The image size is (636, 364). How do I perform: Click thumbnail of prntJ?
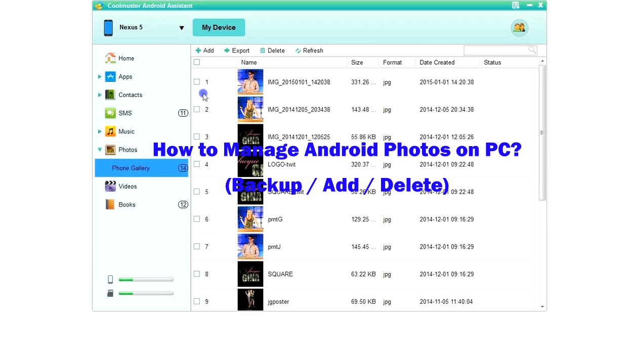point(250,247)
